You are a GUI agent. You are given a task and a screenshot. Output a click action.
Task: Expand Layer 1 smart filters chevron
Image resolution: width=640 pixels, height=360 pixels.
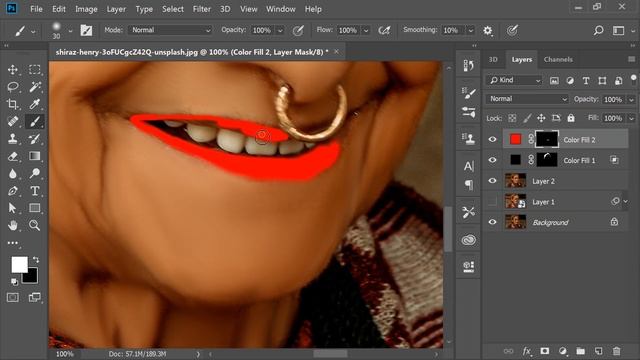(626, 201)
